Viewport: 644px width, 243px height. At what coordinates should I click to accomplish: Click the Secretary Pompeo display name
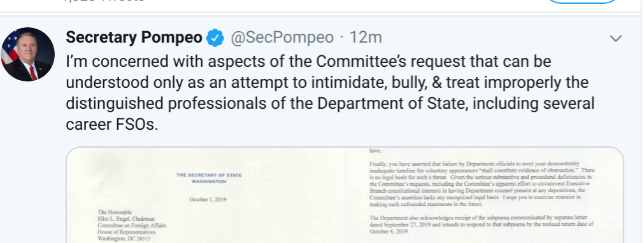(x=134, y=38)
